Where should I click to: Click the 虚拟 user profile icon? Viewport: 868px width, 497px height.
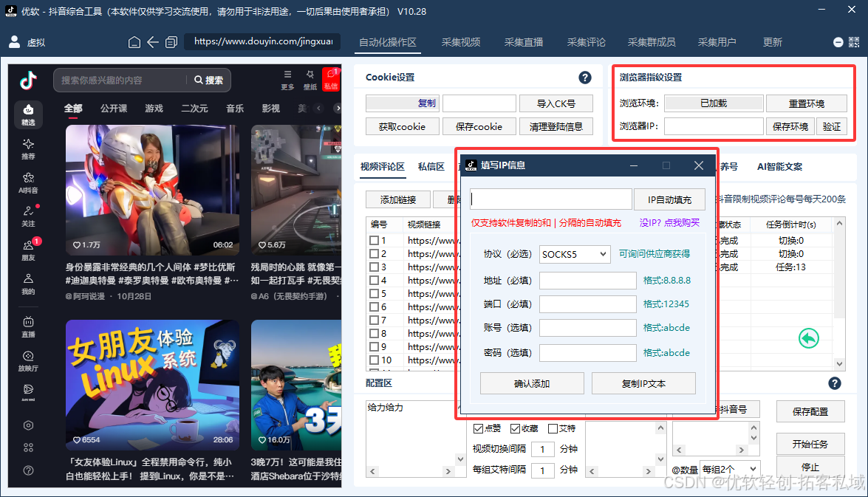point(15,42)
